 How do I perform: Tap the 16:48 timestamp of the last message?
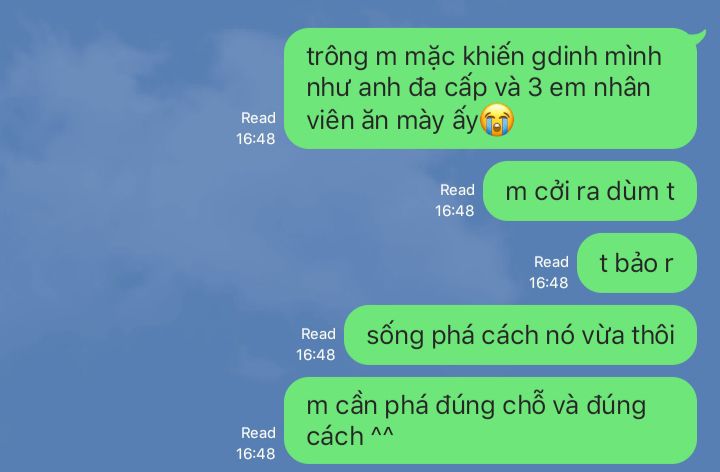(256, 454)
